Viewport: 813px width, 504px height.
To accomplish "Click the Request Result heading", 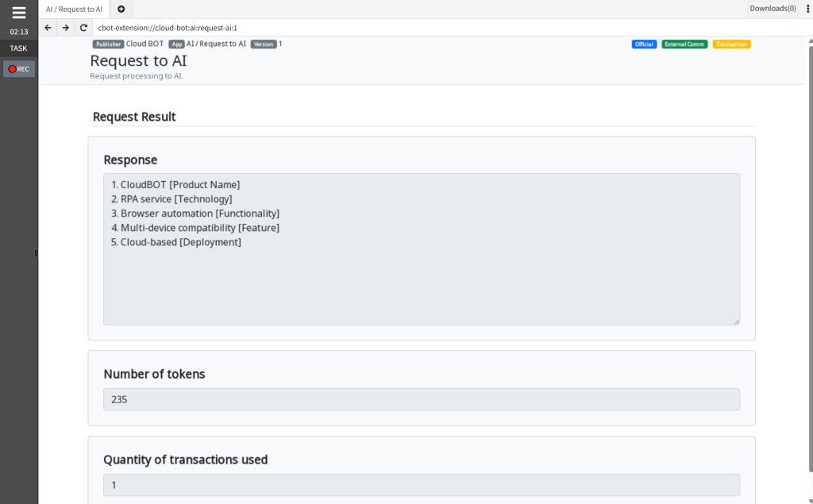I will coord(134,117).
